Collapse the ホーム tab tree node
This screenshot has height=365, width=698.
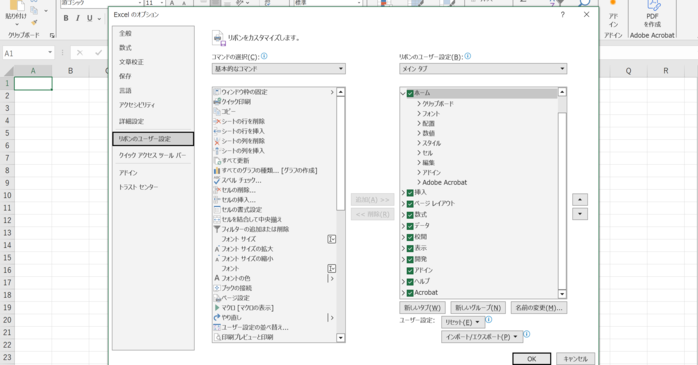[x=403, y=93]
